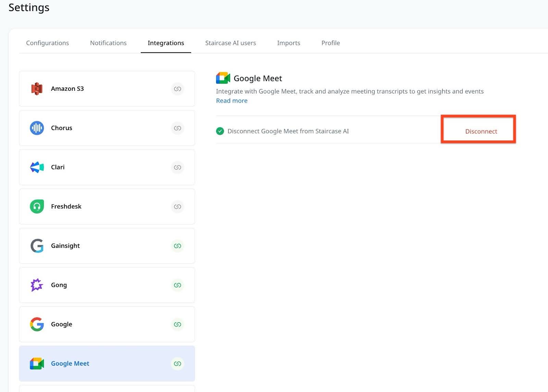548x392 pixels.
Task: Click the Amazon S3 logo icon
Action: pyautogui.click(x=37, y=89)
